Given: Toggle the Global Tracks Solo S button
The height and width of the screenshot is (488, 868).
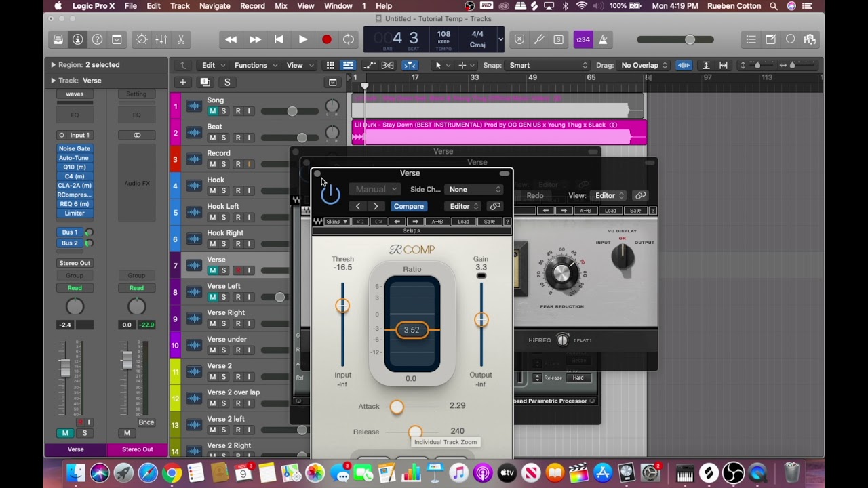Looking at the screenshot, I should pyautogui.click(x=227, y=82).
